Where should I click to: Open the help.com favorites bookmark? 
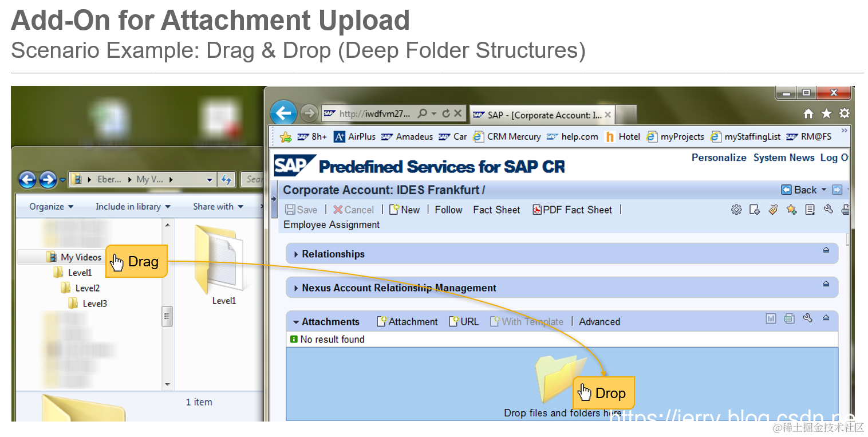tap(573, 137)
